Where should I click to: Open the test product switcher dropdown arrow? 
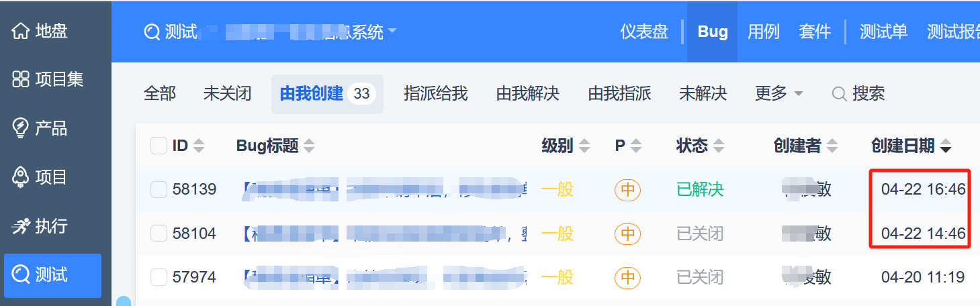click(x=392, y=31)
